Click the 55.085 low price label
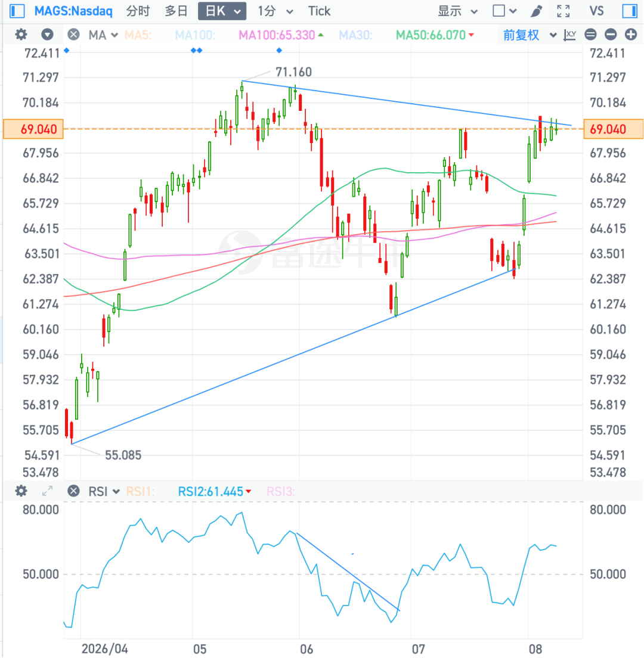Image resolution: width=644 pixels, height=658 pixels. (x=123, y=455)
